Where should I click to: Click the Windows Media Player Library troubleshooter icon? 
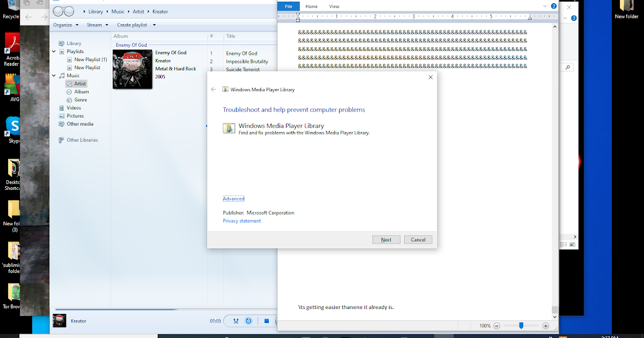[x=229, y=128]
